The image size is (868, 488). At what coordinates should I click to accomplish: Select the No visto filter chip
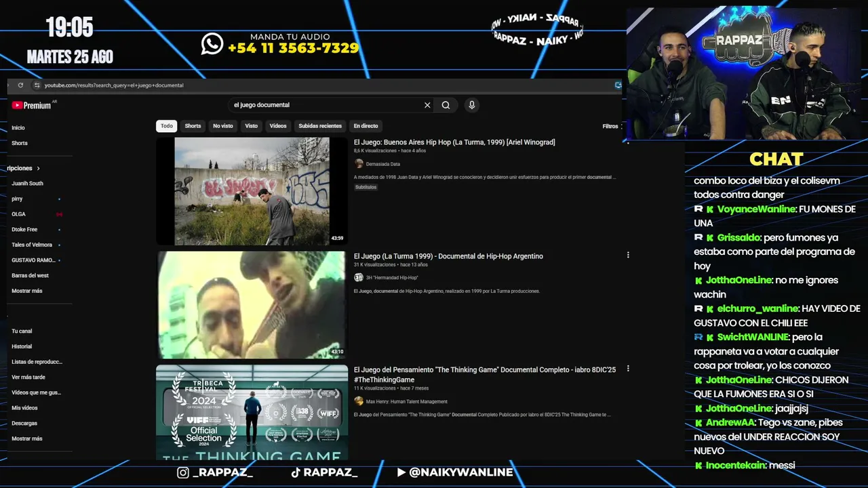223,126
